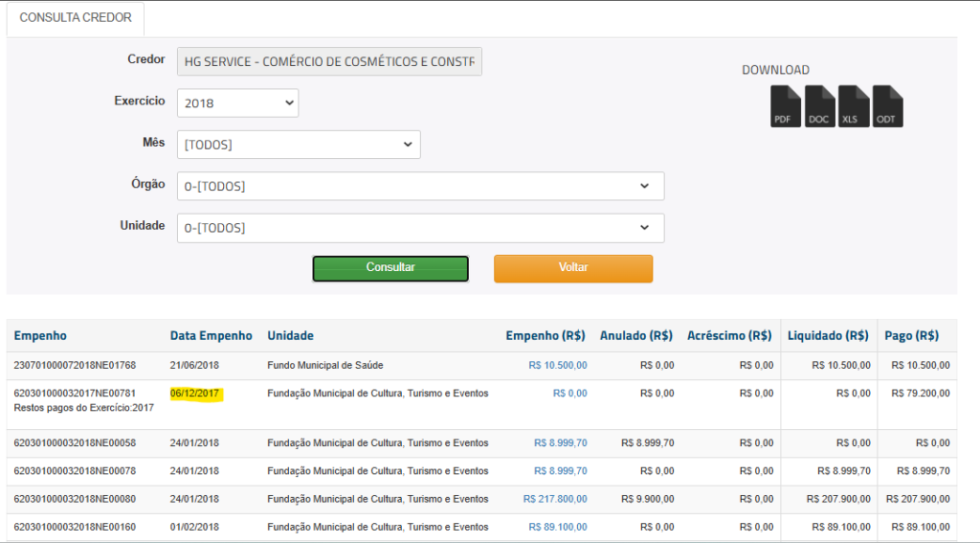Open the R$ 89.100,00 empenho link

pos(557,527)
